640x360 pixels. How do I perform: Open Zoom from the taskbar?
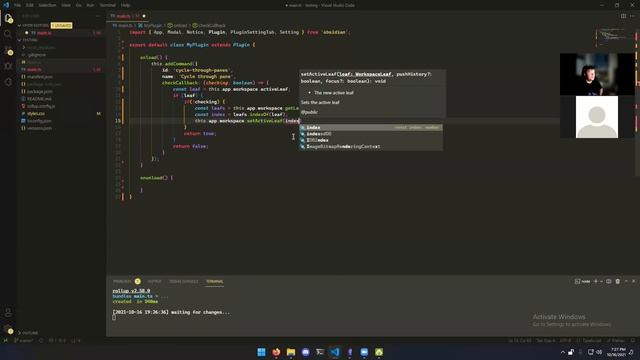364,352
